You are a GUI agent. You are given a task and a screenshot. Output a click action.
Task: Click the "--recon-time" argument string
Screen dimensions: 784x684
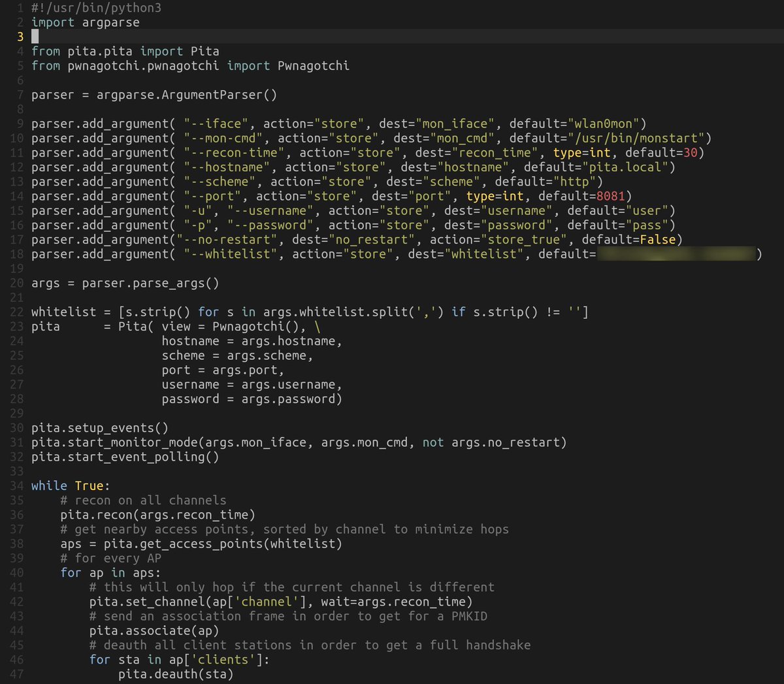tap(234, 152)
